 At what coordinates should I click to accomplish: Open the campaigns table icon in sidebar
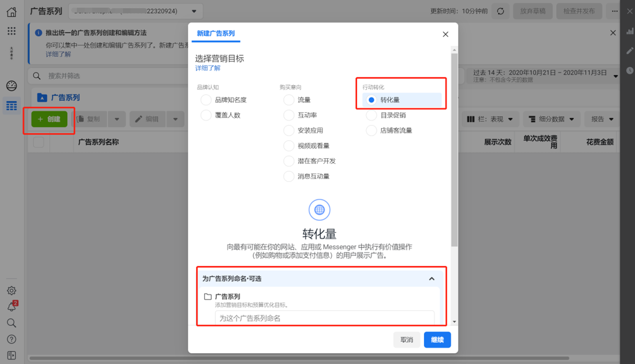click(11, 106)
